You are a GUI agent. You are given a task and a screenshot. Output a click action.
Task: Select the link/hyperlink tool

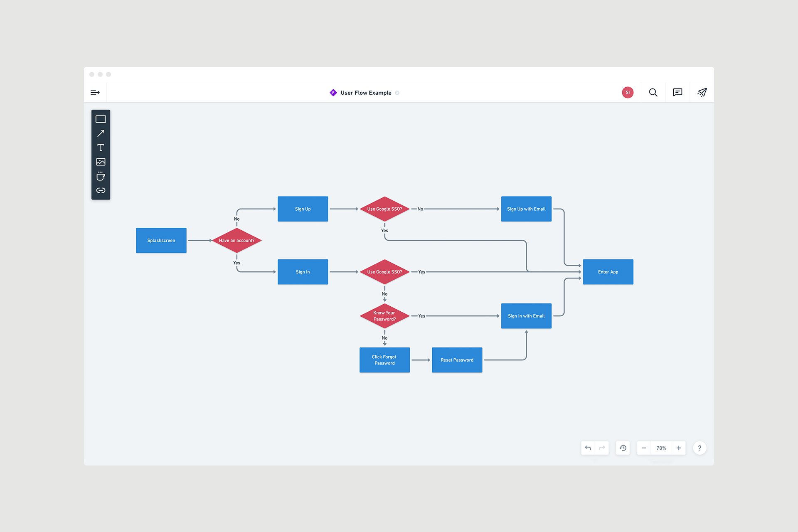click(101, 191)
